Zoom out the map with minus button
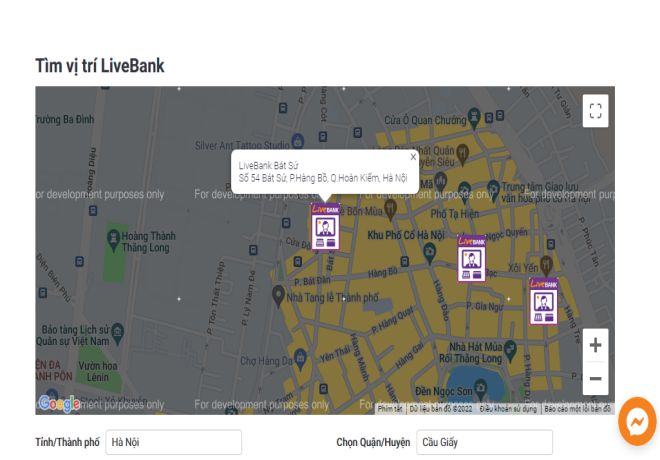 (x=595, y=378)
